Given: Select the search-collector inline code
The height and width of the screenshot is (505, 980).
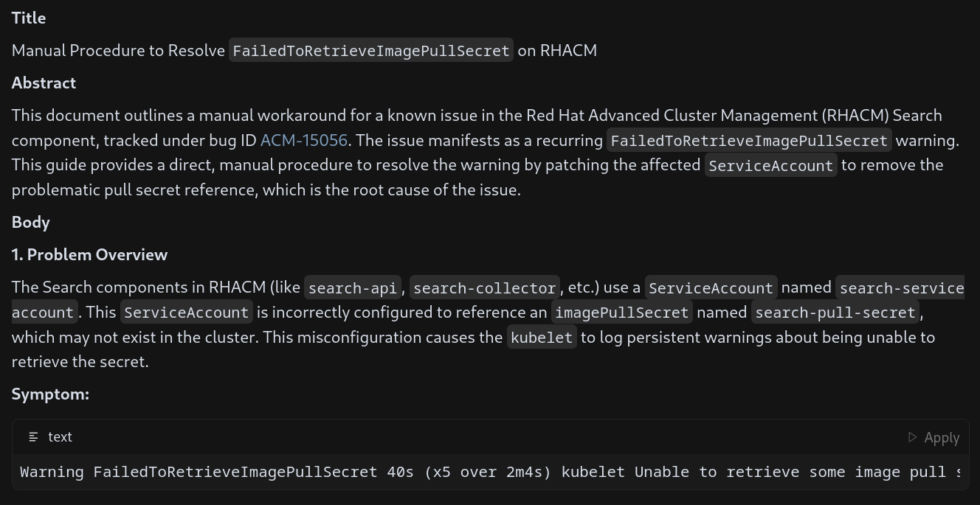Looking at the screenshot, I should [x=484, y=288].
